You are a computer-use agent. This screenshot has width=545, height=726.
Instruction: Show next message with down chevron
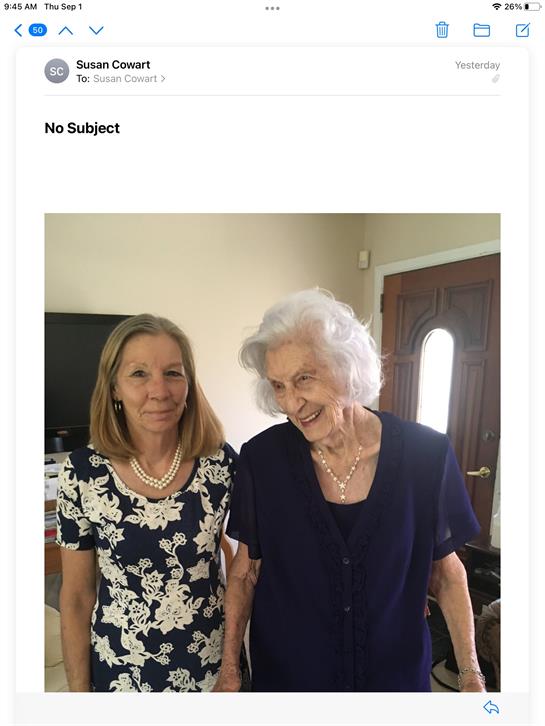[96, 31]
